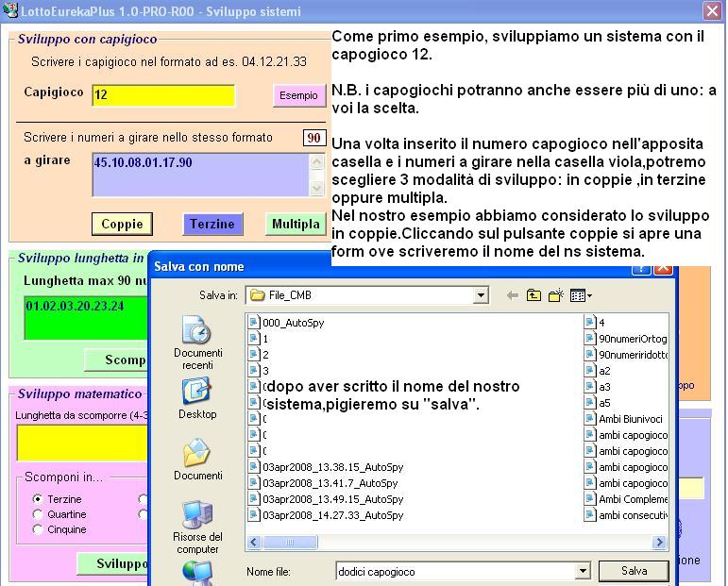Image resolution: width=728 pixels, height=586 pixels.
Task: Click the horizontal scrollbar thumb in file list
Action: click(x=290, y=542)
